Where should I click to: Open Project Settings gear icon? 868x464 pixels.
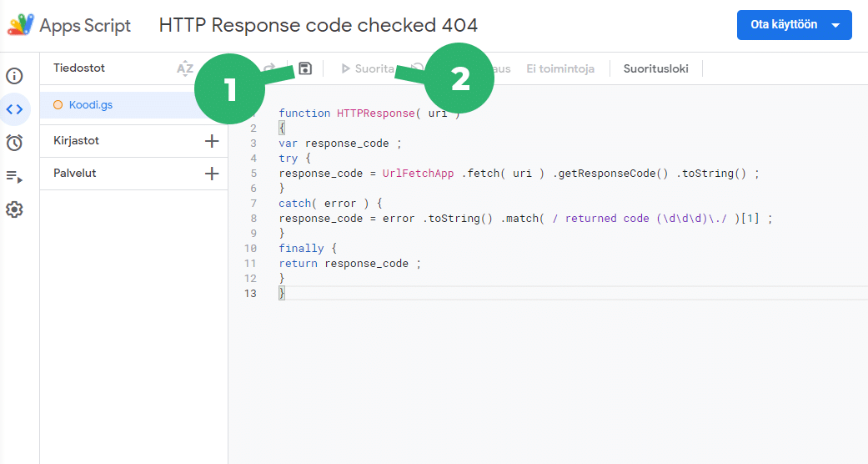(14, 209)
